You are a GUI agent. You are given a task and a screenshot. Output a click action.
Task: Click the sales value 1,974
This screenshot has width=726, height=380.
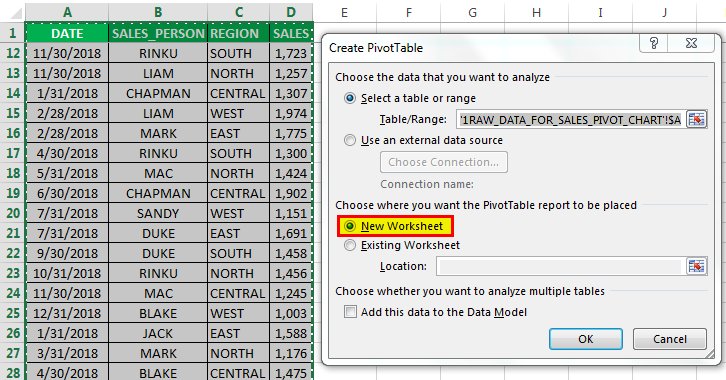coord(291,113)
